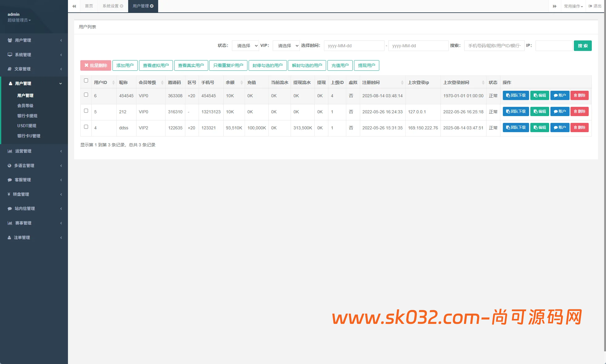Select the checkbox for user ID 4
The height and width of the screenshot is (364, 606).
86,127
